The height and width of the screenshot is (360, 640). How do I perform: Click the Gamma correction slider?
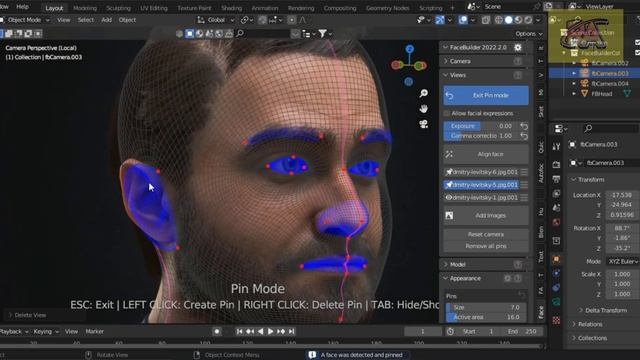click(x=481, y=136)
